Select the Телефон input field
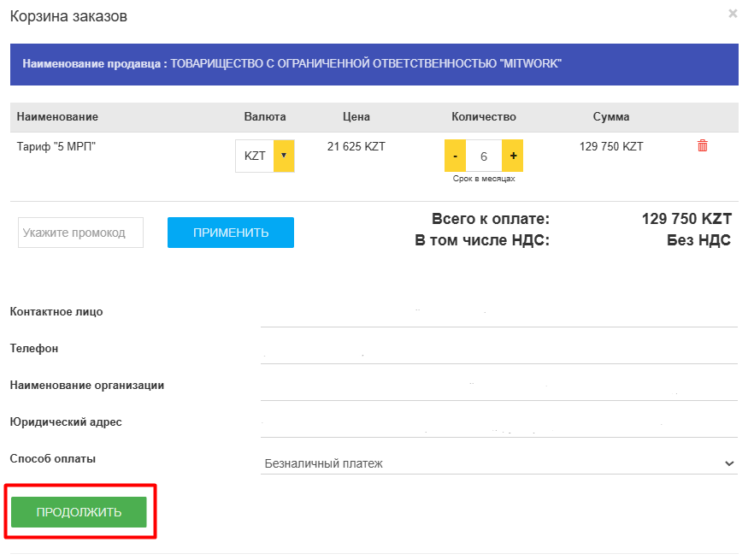This screenshot has width=754, height=560. 498,350
